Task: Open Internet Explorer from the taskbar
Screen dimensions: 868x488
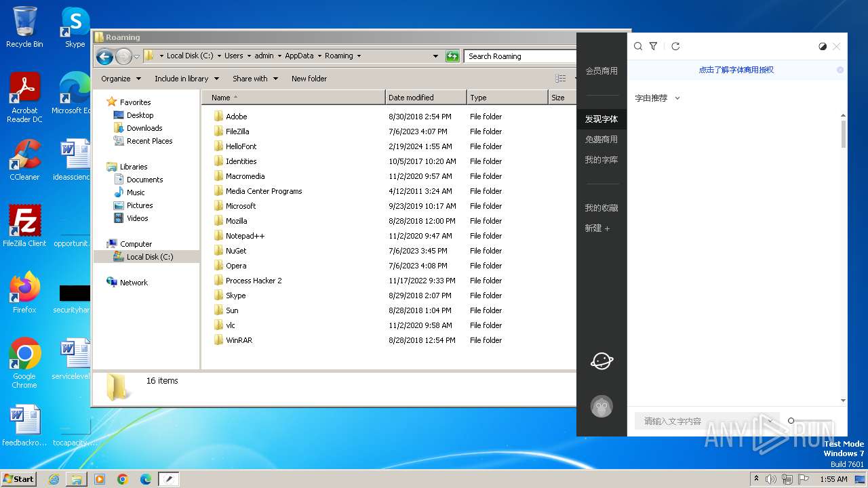Action: [54, 479]
